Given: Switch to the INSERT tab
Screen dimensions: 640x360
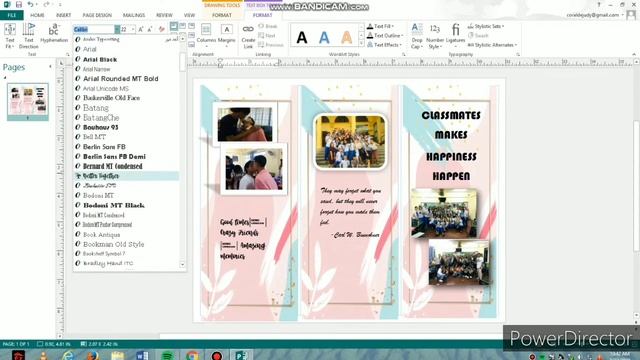Looking at the screenshot, I should tap(63, 15).
